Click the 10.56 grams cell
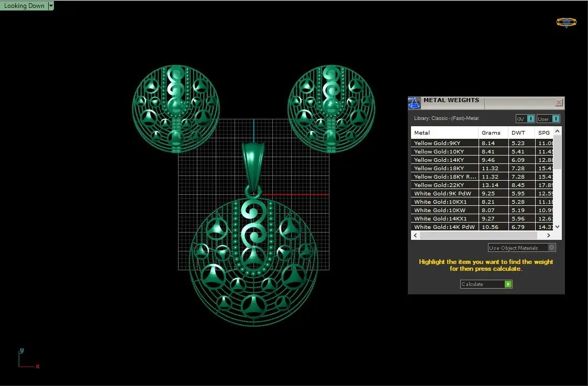The width and height of the screenshot is (588, 386). [x=494, y=227]
